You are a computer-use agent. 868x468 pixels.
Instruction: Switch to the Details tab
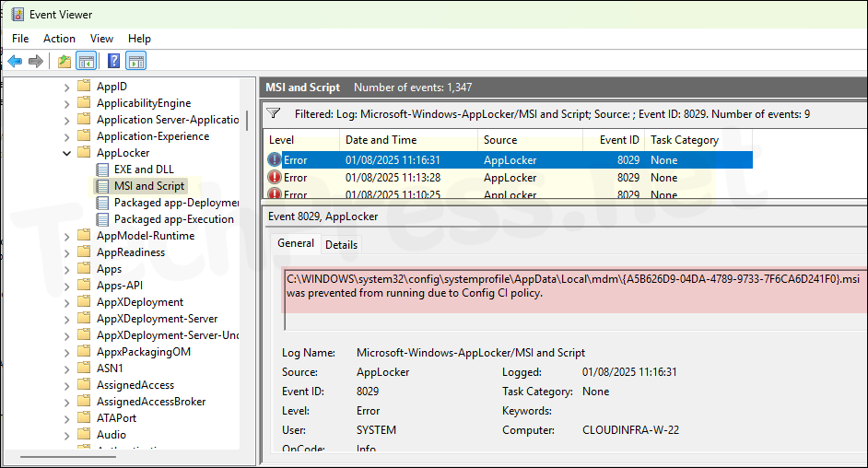(341, 244)
